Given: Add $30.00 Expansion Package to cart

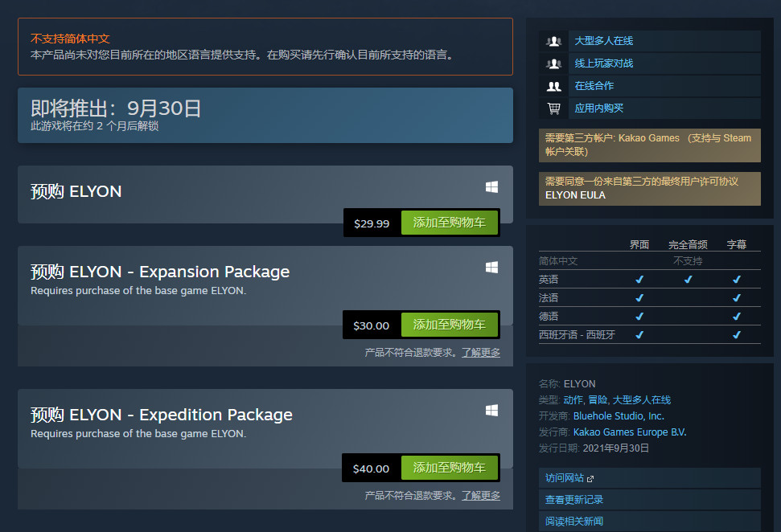Looking at the screenshot, I should 450,325.
